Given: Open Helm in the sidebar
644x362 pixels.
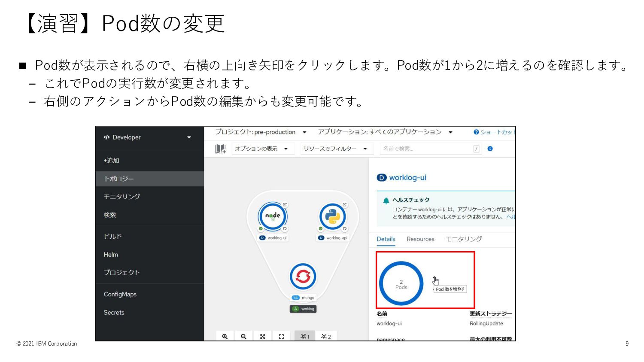Looking at the screenshot, I should coord(111,255).
